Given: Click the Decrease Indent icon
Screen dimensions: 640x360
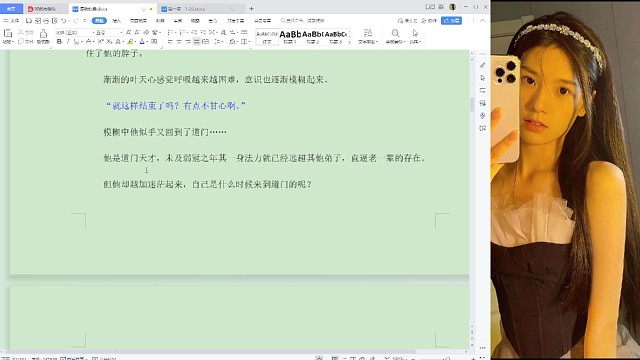Looking at the screenshot, I should point(194,32).
